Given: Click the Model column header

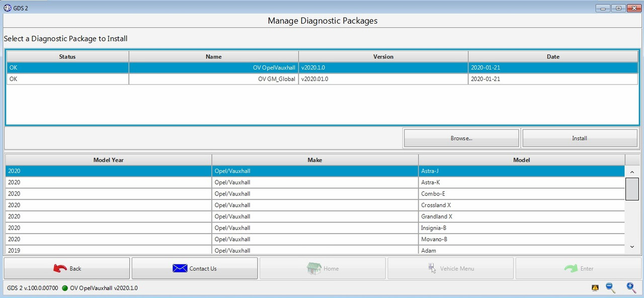Looking at the screenshot, I should [x=521, y=160].
